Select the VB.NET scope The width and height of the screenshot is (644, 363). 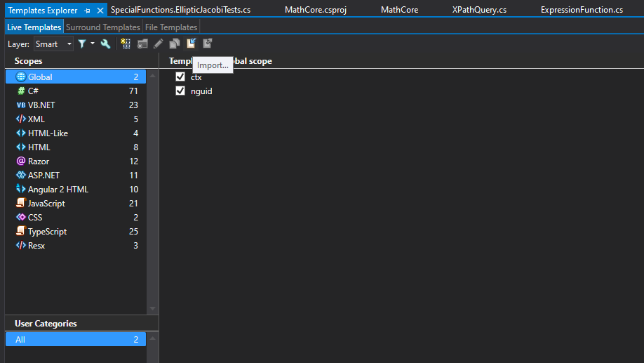click(76, 105)
